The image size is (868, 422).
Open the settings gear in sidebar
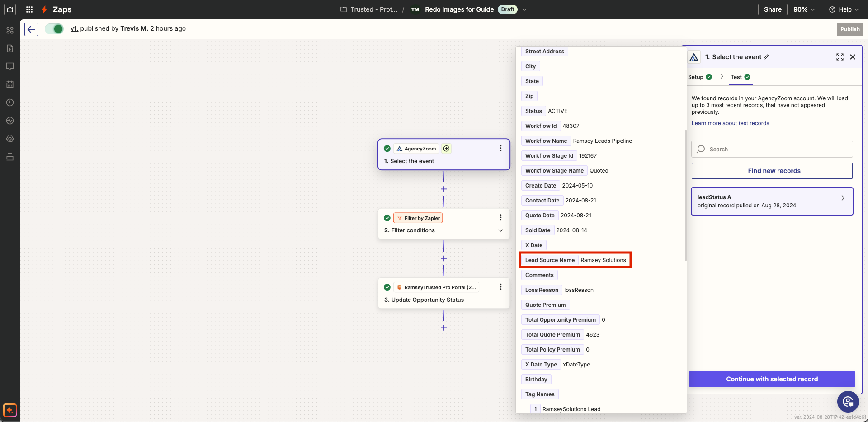point(10,139)
